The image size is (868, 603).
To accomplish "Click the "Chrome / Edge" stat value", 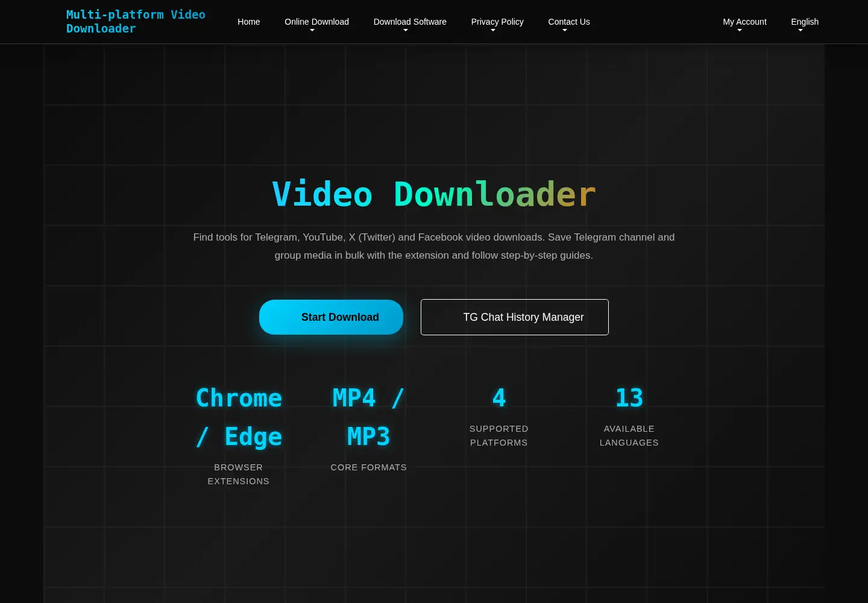I will point(239,417).
